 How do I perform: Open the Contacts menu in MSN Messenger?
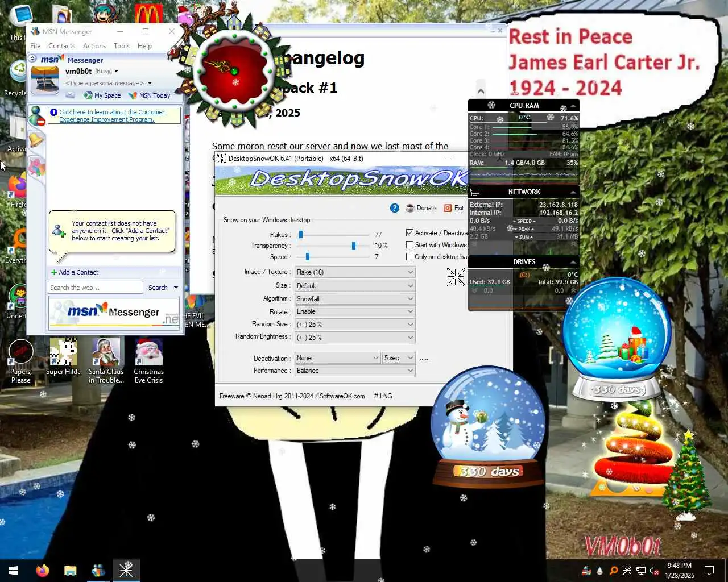pos(61,46)
